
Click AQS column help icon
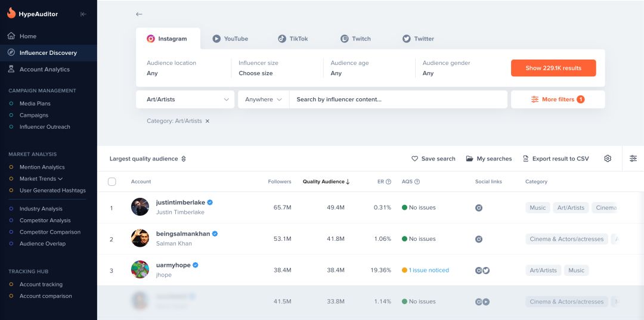[417, 182]
